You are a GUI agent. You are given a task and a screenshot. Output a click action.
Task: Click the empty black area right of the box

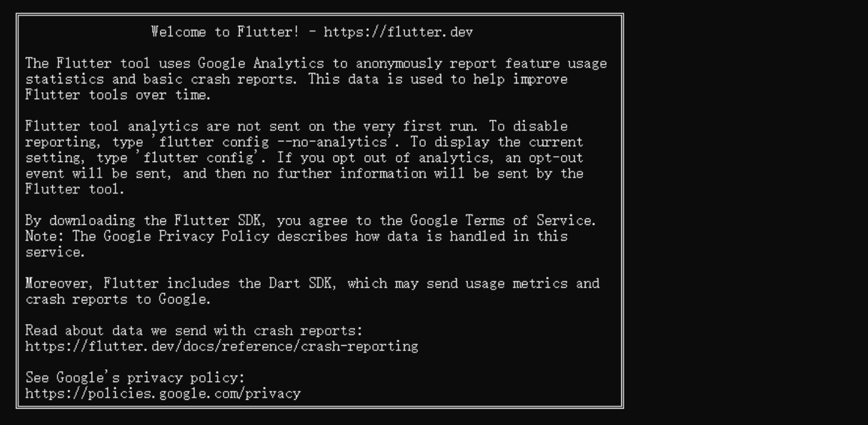pos(746,211)
